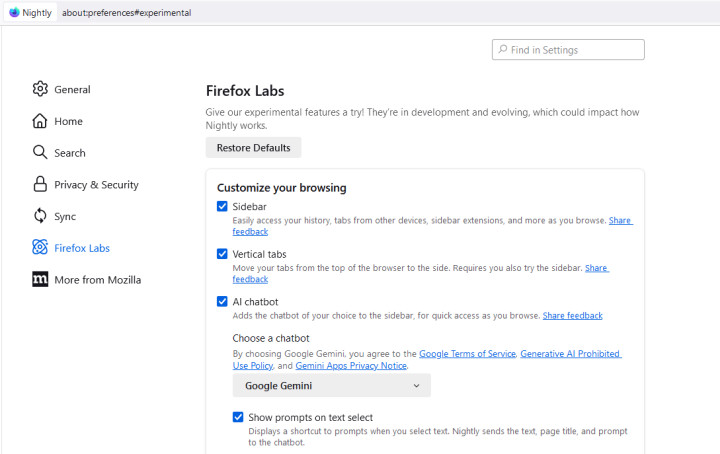The width and height of the screenshot is (720, 454).
Task: Toggle Show prompts on text select
Action: click(x=238, y=417)
